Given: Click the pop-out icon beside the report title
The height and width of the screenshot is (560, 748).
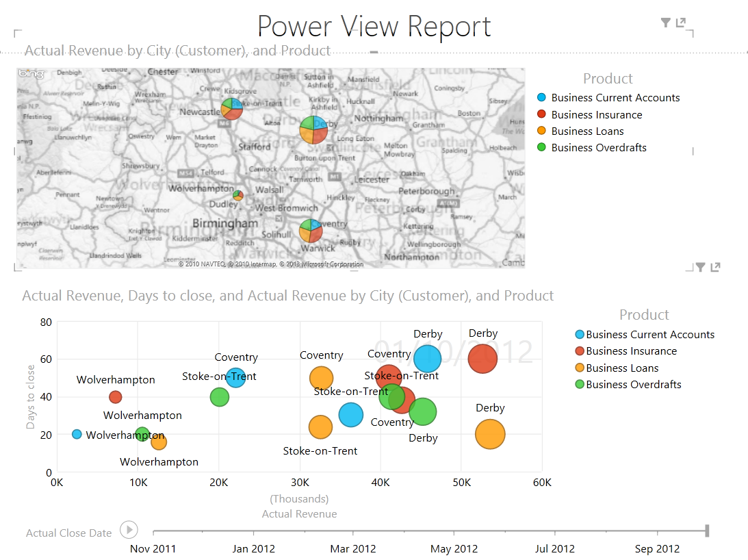Looking at the screenshot, I should pos(680,23).
